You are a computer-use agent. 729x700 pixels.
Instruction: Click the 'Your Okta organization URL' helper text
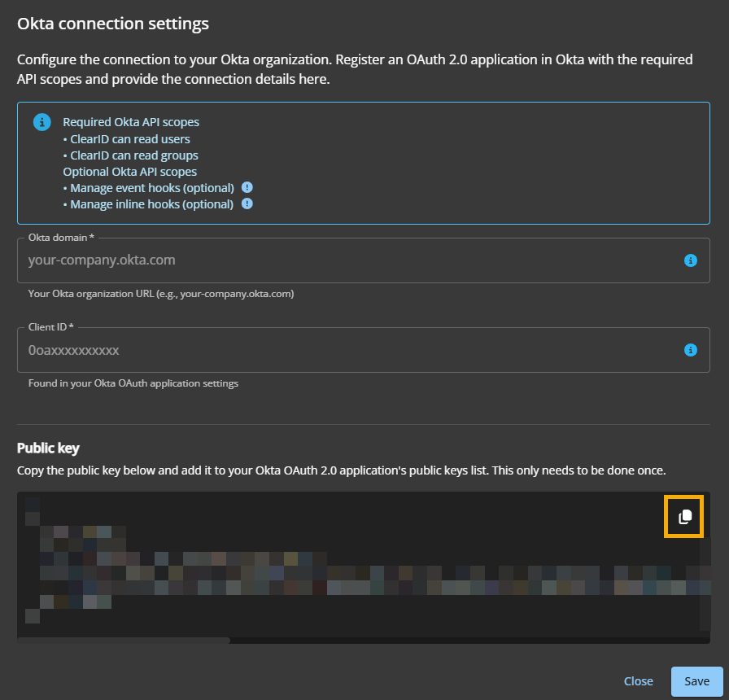point(161,294)
